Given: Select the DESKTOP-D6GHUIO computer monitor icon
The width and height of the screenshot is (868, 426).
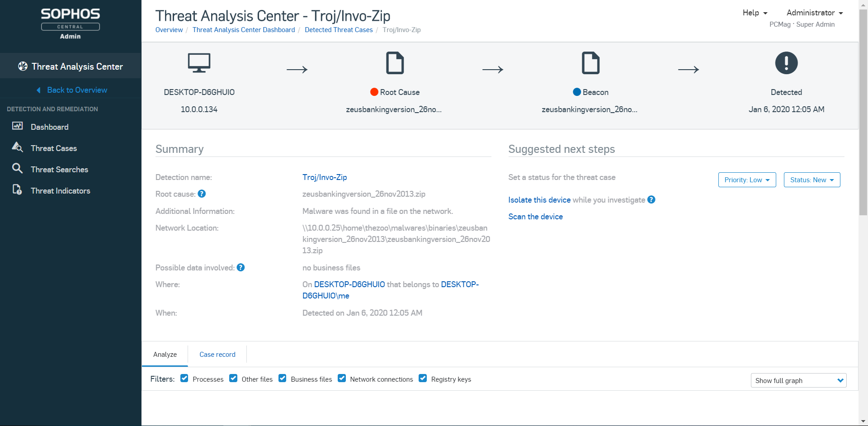Looking at the screenshot, I should pos(199,63).
